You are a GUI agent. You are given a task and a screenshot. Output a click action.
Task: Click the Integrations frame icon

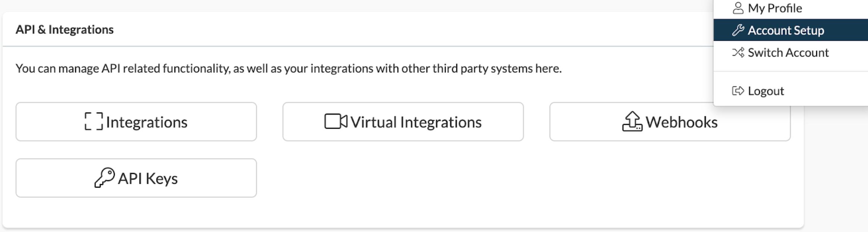click(x=93, y=121)
